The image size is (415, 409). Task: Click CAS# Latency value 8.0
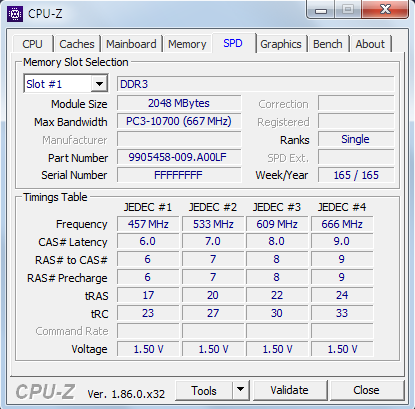coord(277,241)
